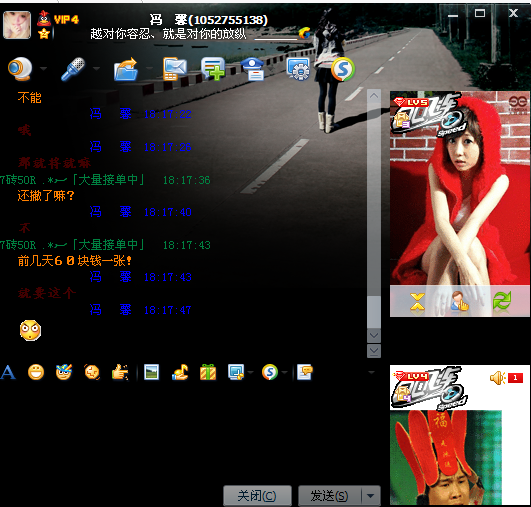Image resolution: width=531 pixels, height=507 pixels.
Task: Click the 发送(S) send button
Action: click(x=330, y=496)
